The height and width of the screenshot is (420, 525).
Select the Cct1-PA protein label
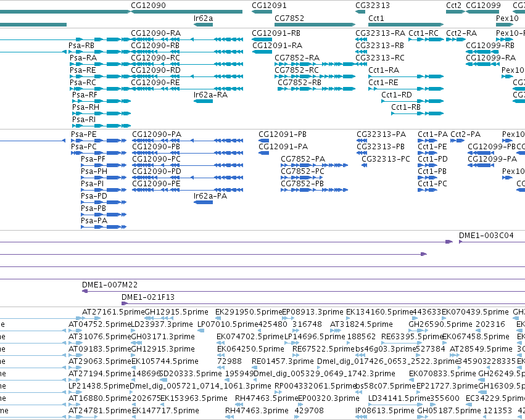click(432, 134)
